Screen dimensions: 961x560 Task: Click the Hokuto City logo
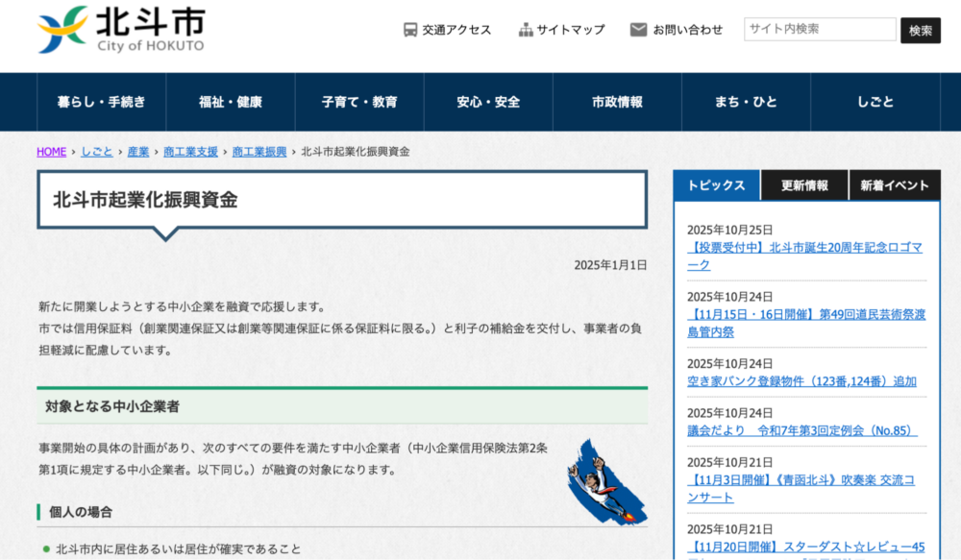click(121, 30)
